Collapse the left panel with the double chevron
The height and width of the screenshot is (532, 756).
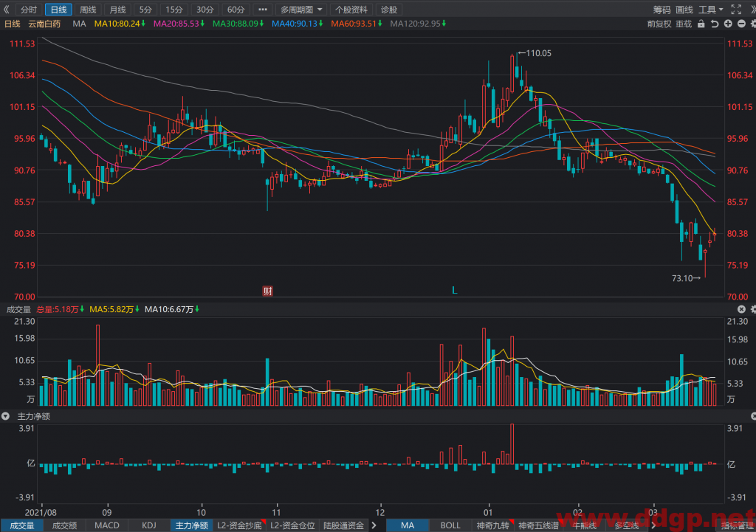(6, 9)
